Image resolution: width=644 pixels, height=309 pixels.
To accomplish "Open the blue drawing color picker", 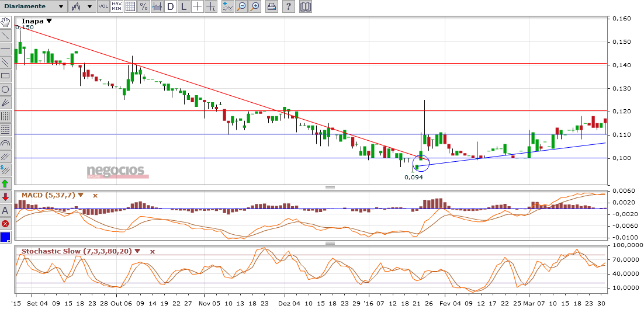I will [x=5, y=237].
